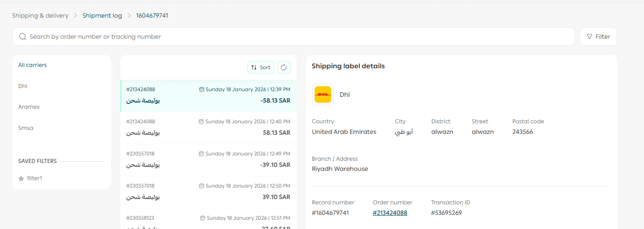Click the refresh icon next to Sort
This screenshot has width=644, height=229.
coord(284,67)
